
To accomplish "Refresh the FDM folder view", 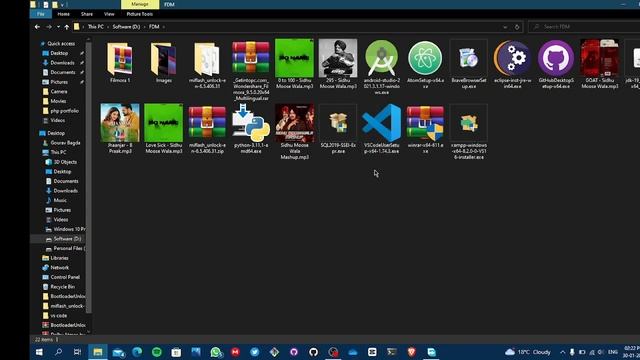I will pos(517,27).
